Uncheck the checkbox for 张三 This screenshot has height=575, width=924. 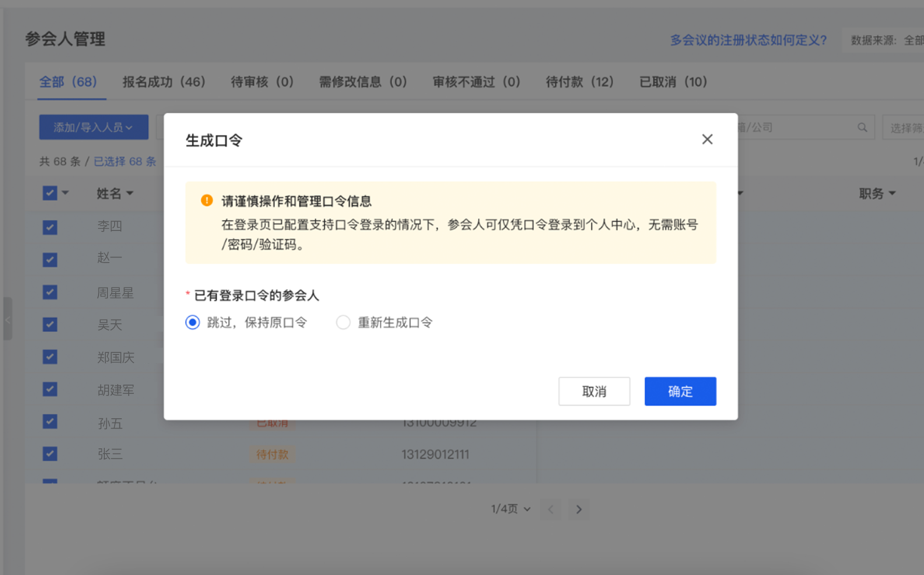[x=50, y=454]
